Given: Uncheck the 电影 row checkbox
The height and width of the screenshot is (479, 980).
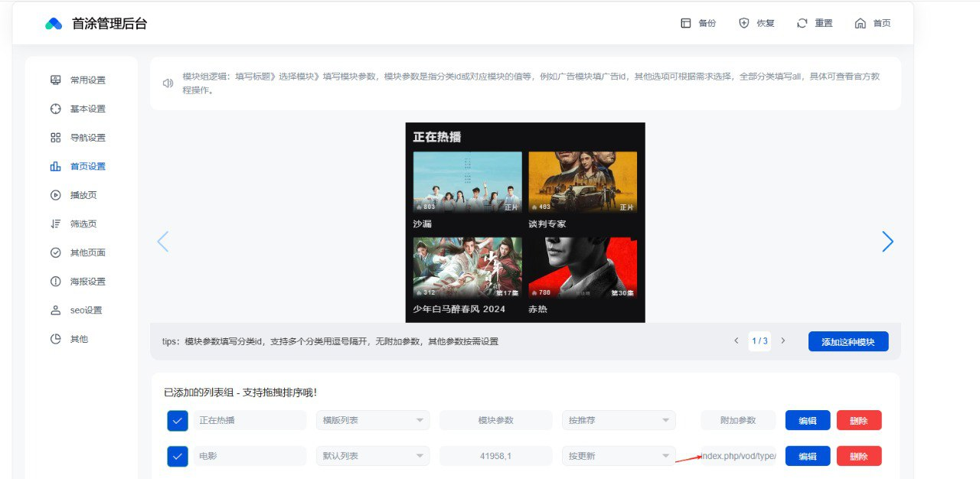Looking at the screenshot, I should [x=178, y=456].
